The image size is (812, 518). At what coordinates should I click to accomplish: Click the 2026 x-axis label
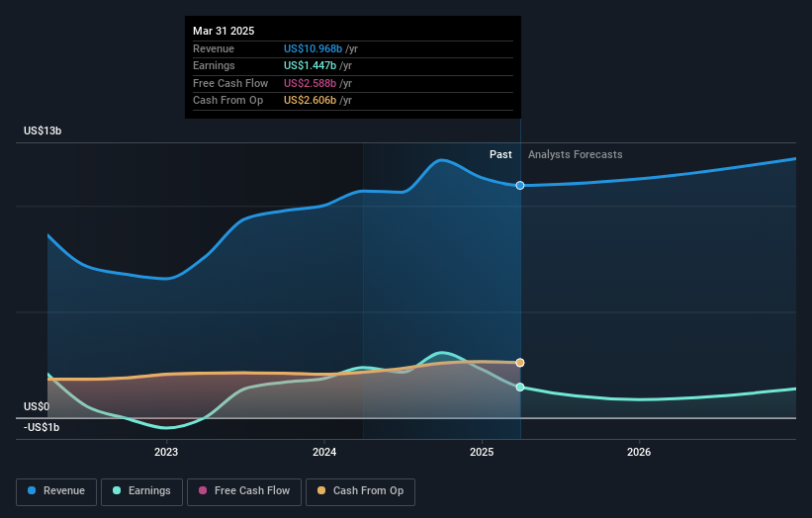tap(639, 452)
